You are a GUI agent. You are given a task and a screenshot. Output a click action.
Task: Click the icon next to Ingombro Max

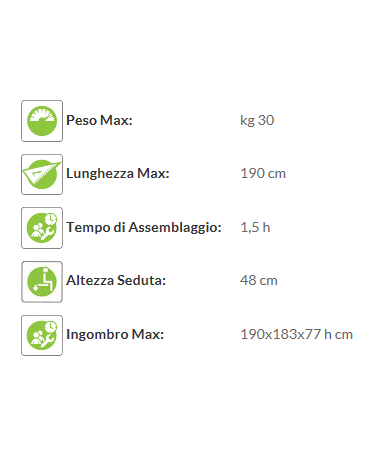[x=42, y=335]
